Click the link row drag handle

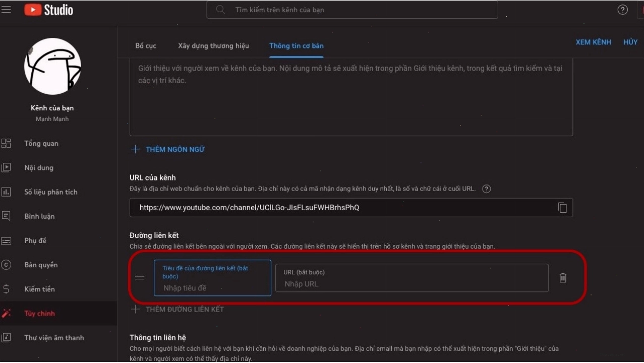click(140, 278)
